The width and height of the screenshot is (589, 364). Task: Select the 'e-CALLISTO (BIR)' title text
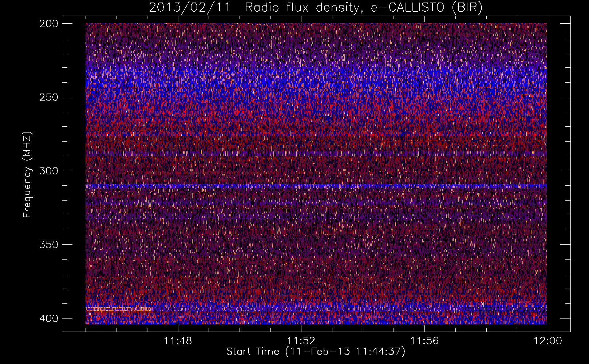point(427,8)
